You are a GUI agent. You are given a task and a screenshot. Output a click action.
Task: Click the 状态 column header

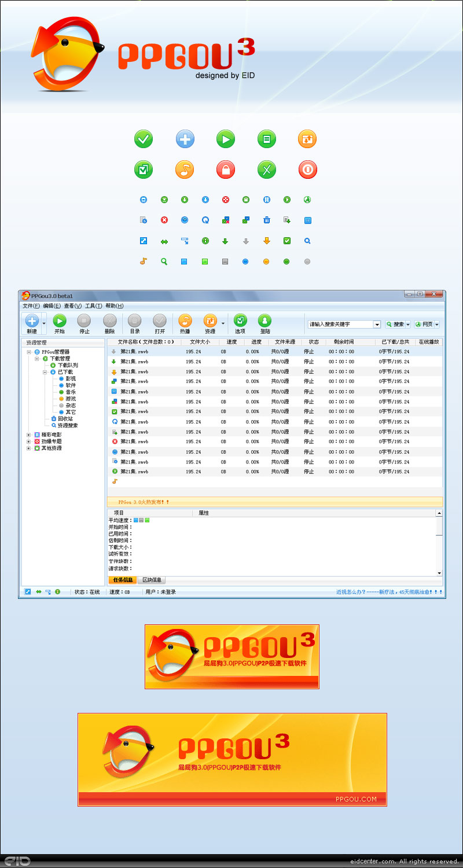(x=313, y=342)
